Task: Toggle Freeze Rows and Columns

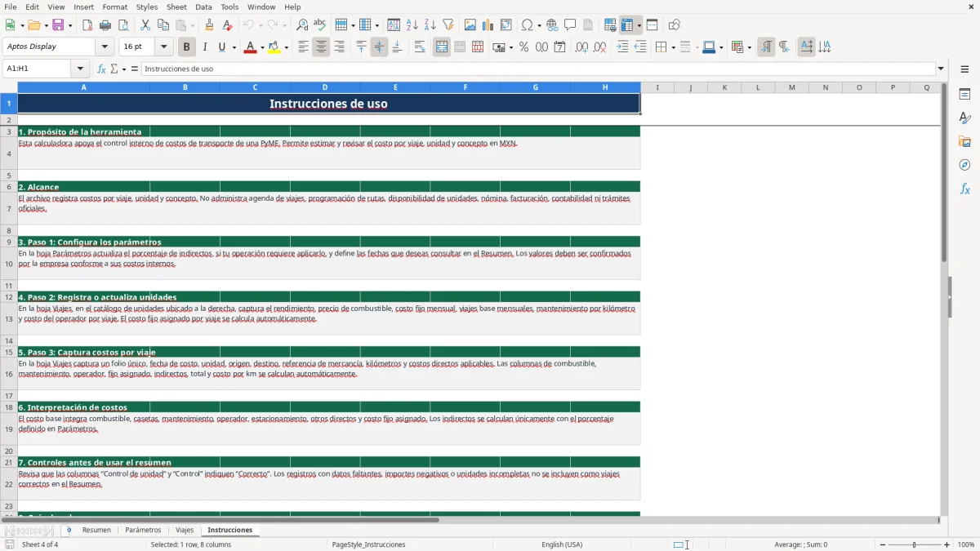Action: 628,25
